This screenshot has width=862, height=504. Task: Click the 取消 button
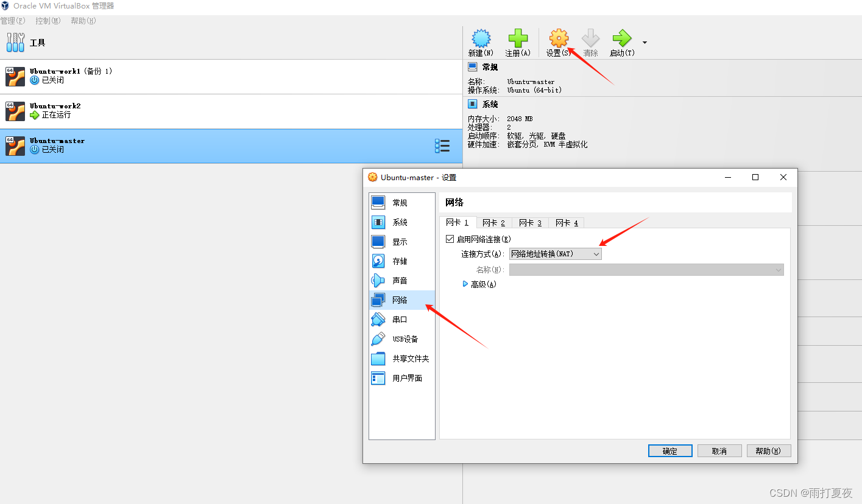point(719,451)
